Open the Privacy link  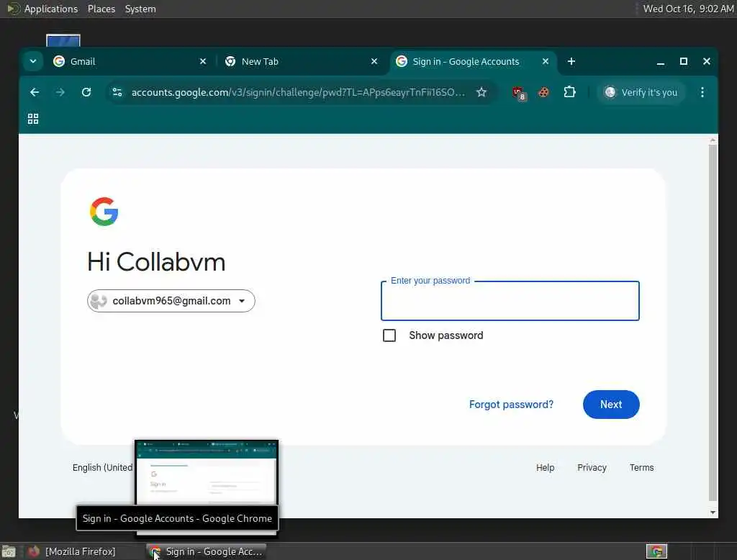(592, 467)
